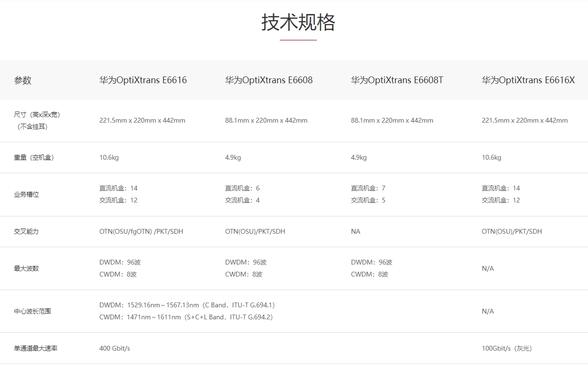This screenshot has width=588, height=366.
Task: Select '交流机盒：4' in the E6608 column
Action: coord(242,201)
